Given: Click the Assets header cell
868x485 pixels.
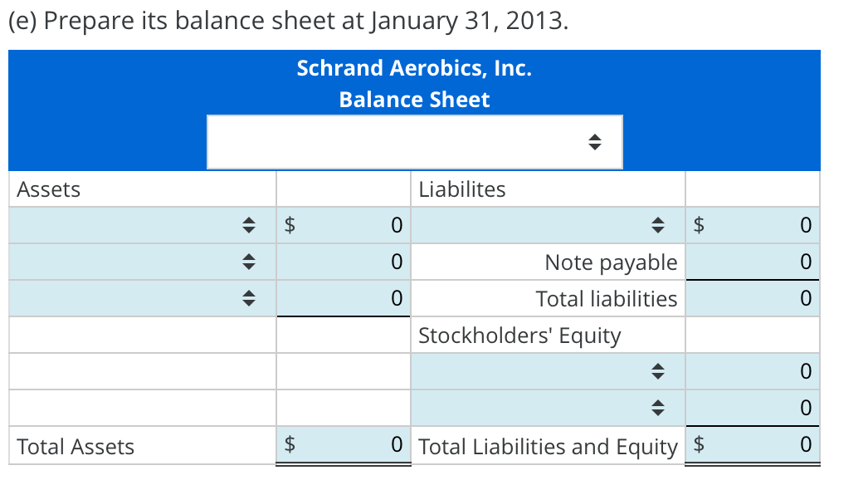Looking at the screenshot, I should (x=141, y=189).
